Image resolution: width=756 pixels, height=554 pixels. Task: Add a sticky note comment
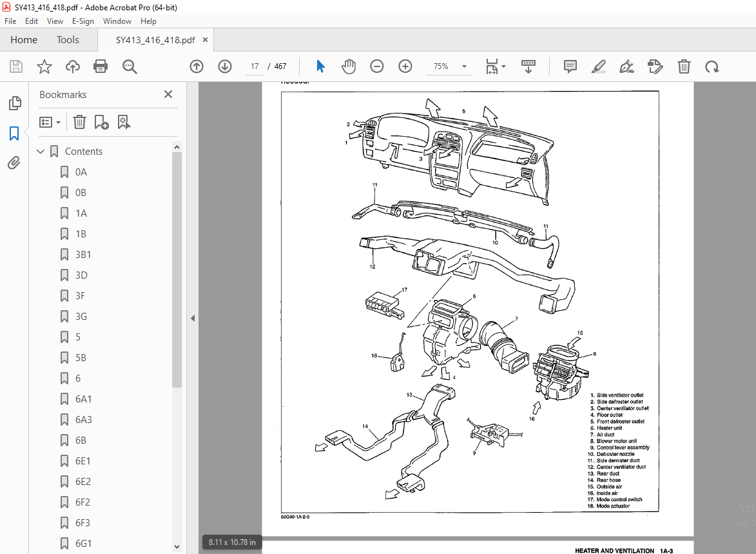[x=570, y=66]
